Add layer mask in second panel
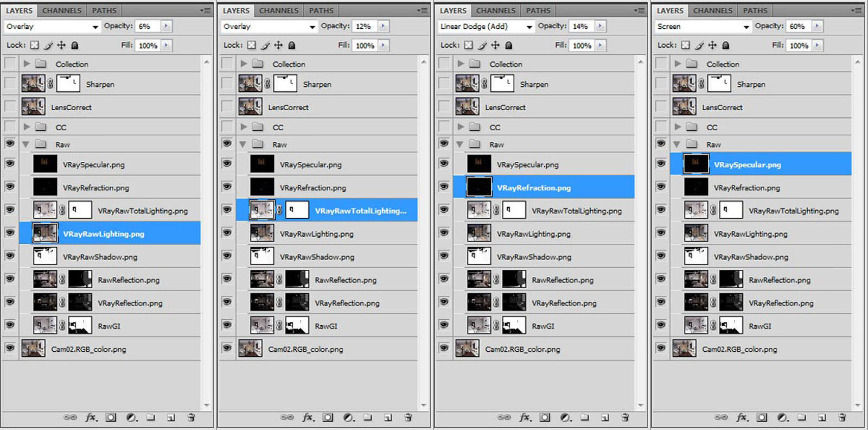This screenshot has height=430, width=868. point(328,418)
